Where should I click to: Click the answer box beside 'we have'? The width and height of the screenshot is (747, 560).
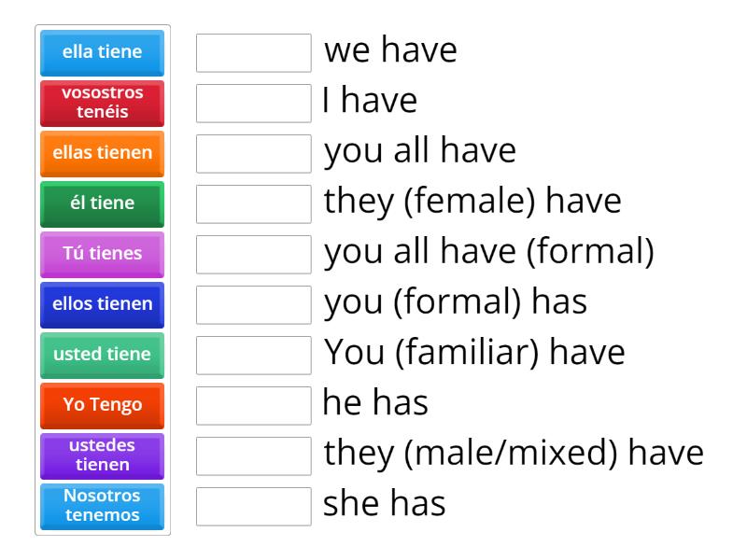(x=254, y=53)
